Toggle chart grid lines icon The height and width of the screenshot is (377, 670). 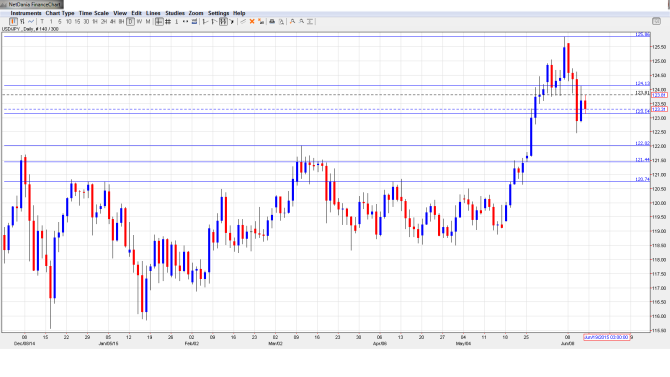pos(168,21)
